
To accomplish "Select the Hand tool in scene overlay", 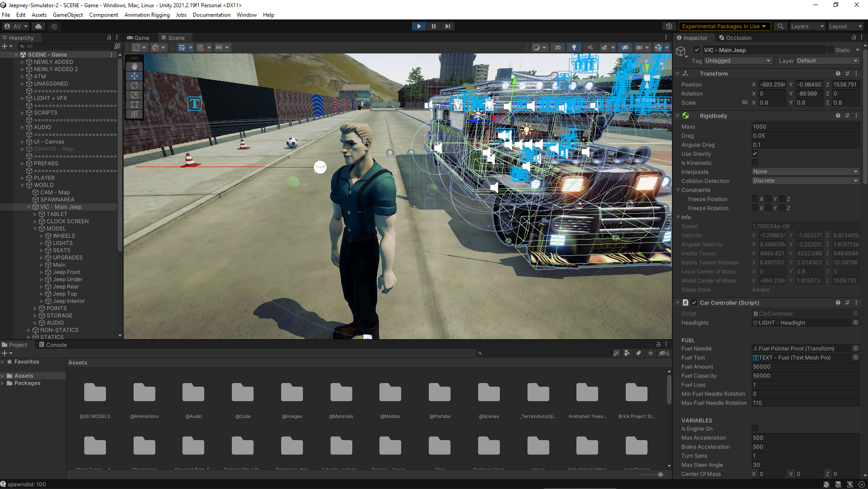I will pos(134,67).
